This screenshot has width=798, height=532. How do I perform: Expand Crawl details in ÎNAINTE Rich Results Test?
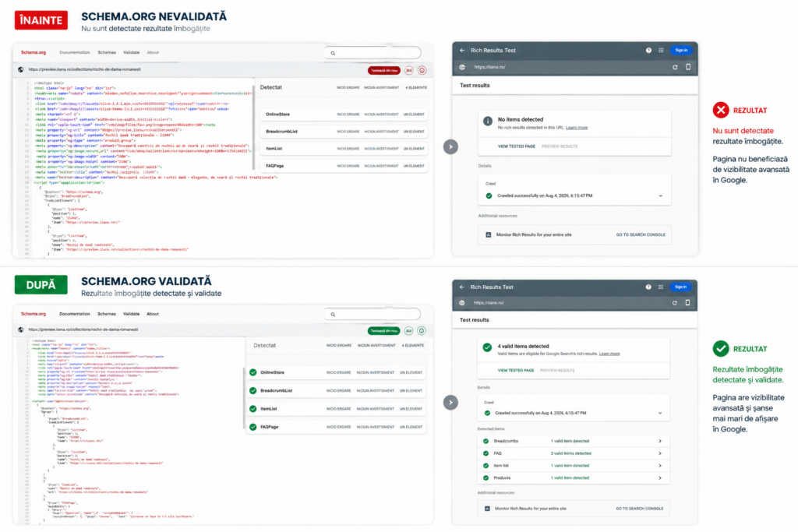point(661,196)
